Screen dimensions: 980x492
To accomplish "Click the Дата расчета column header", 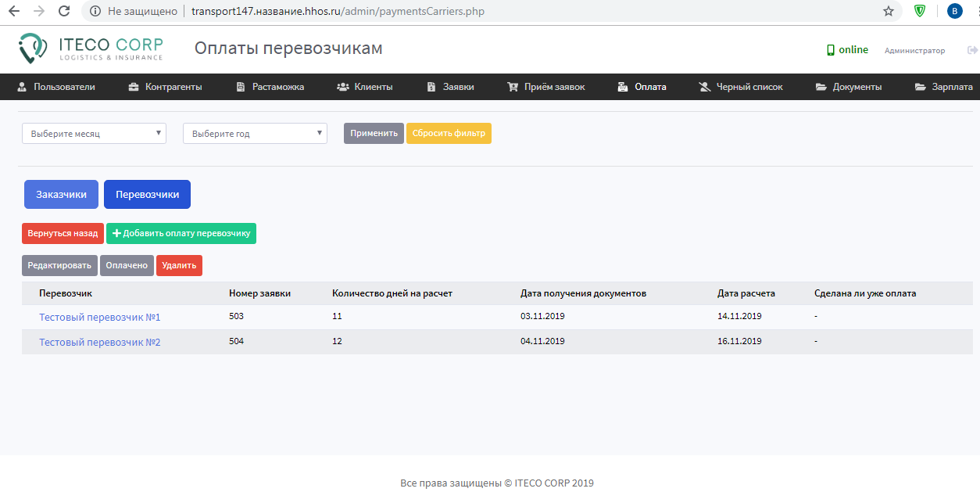I will [x=746, y=293].
